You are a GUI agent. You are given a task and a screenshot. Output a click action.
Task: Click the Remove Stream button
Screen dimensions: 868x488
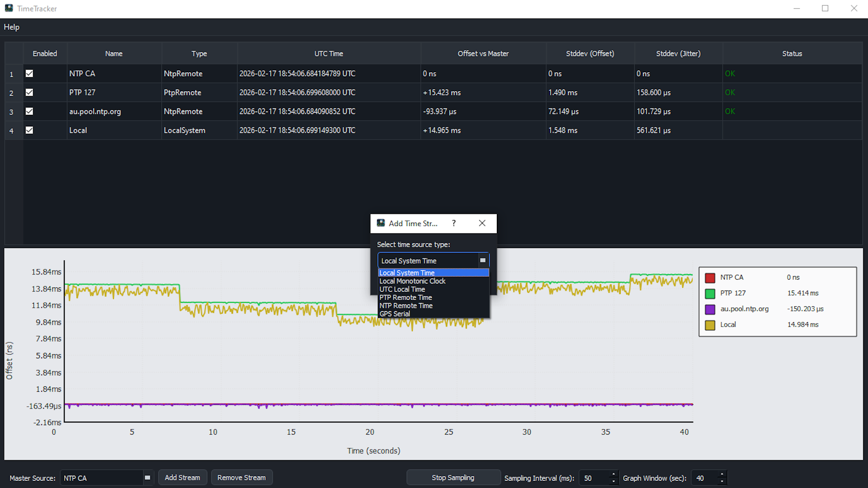pyautogui.click(x=241, y=478)
